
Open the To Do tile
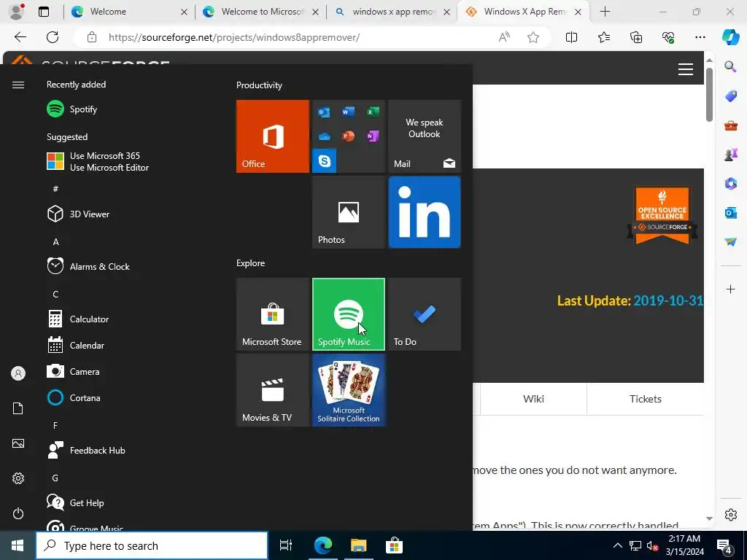click(x=425, y=314)
